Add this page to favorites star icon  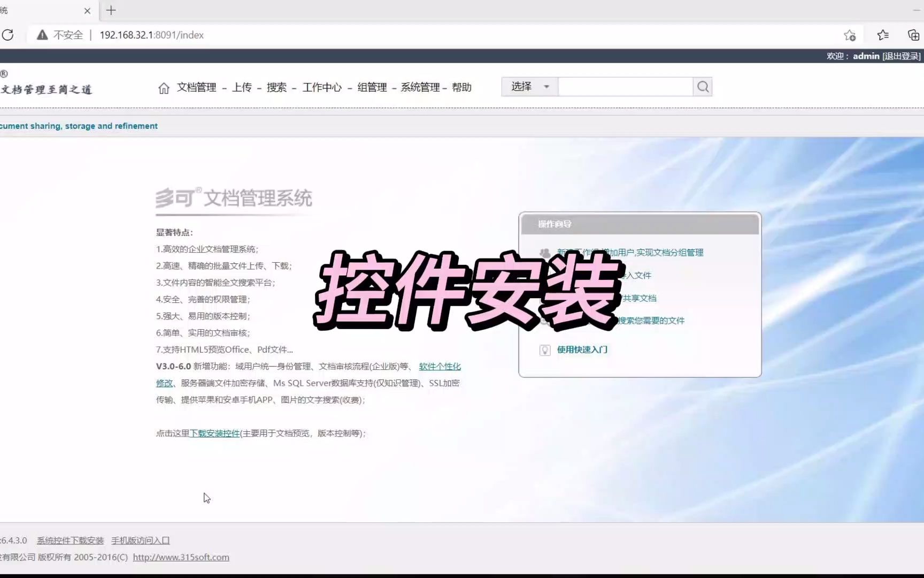(850, 35)
